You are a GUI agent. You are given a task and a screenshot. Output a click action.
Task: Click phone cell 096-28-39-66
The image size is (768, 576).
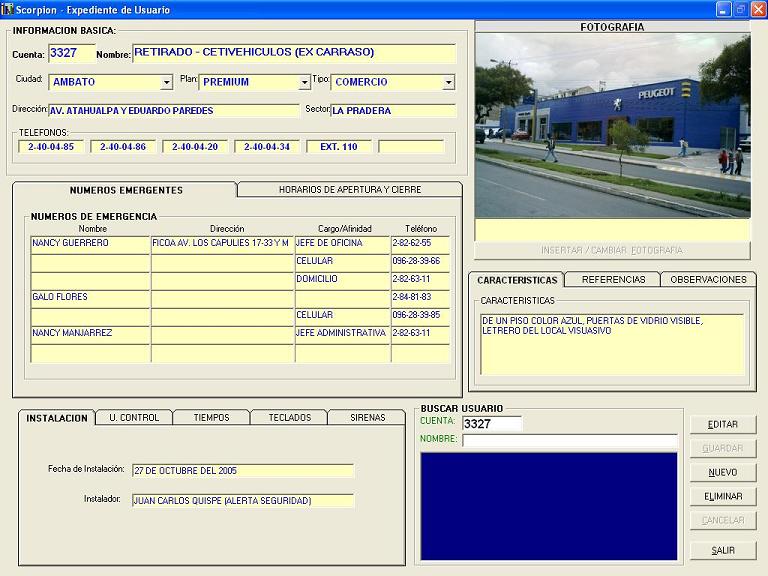click(x=420, y=262)
